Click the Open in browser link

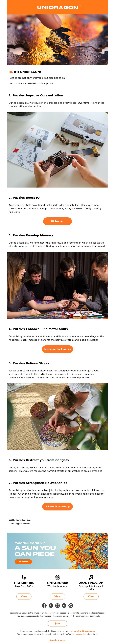tap(57, 640)
